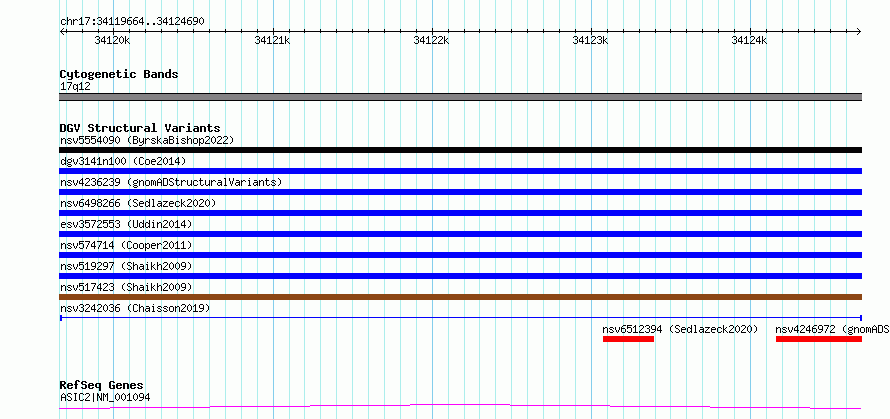
Task: Click the pink ASIC2 gene track line
Action: point(460,407)
